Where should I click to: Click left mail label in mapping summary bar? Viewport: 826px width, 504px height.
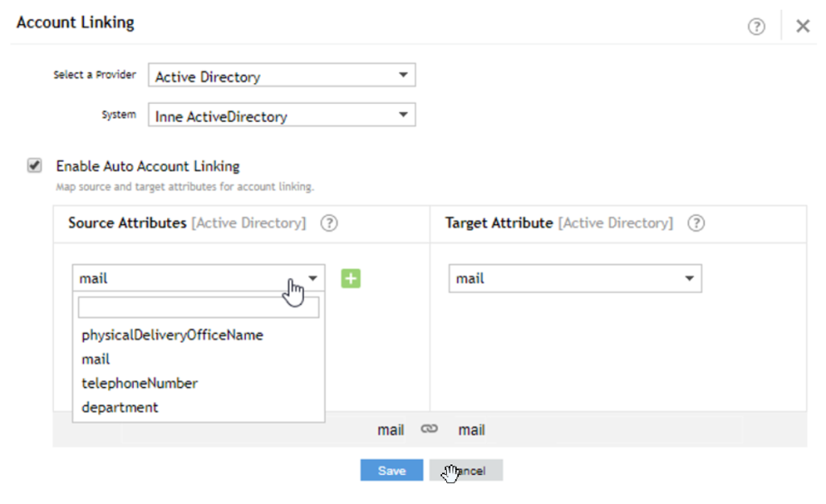[390, 431]
